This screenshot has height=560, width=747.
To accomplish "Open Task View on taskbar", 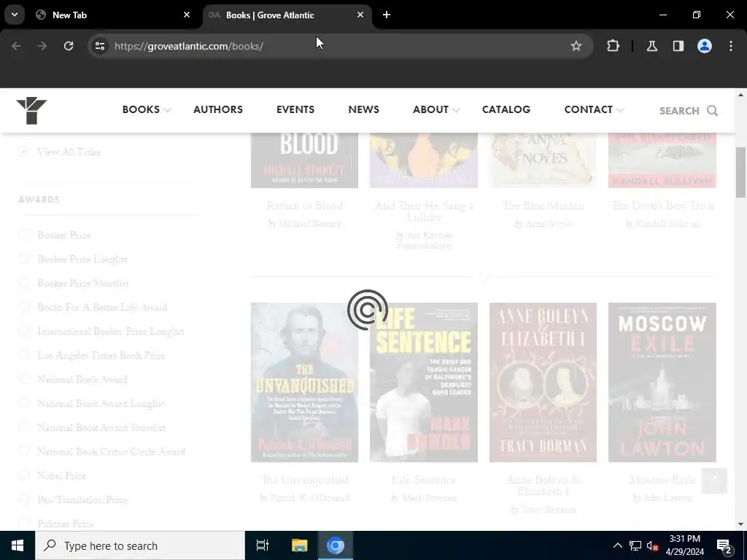I will click(x=263, y=545).
